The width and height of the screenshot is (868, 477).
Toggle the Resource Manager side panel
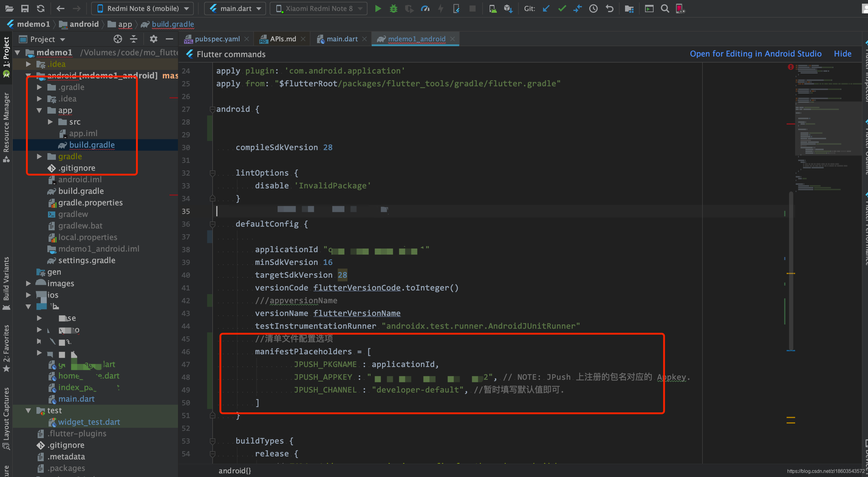click(6, 123)
